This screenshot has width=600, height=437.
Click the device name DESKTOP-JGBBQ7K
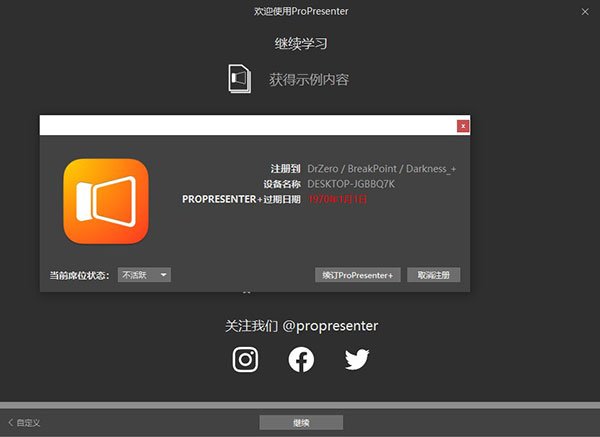[x=351, y=184]
